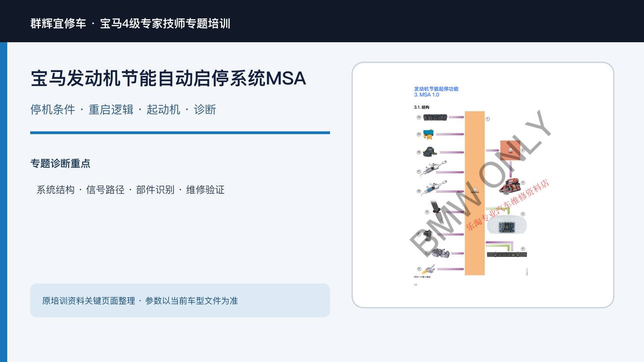Click the section label 3.1. 结构
This screenshot has height=362, width=644.
(x=421, y=107)
